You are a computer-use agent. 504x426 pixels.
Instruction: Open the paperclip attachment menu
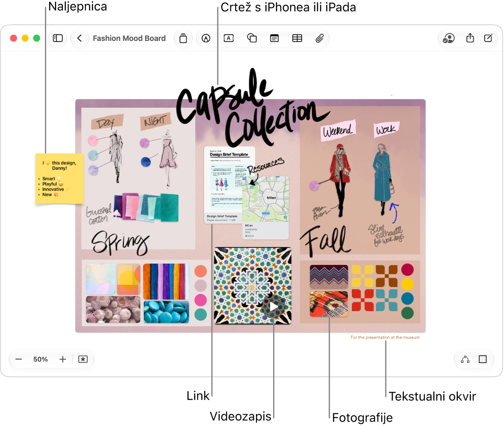pos(319,38)
